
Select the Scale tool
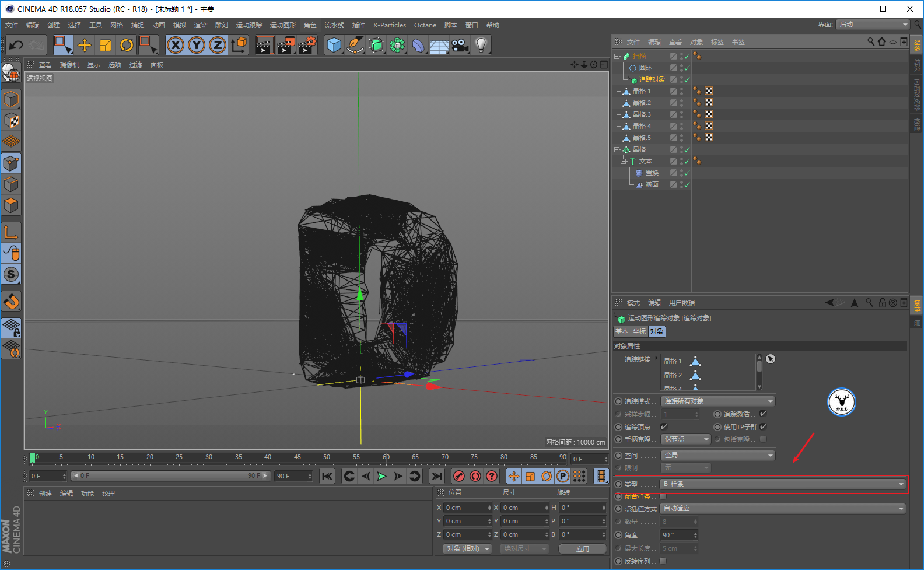(106, 45)
